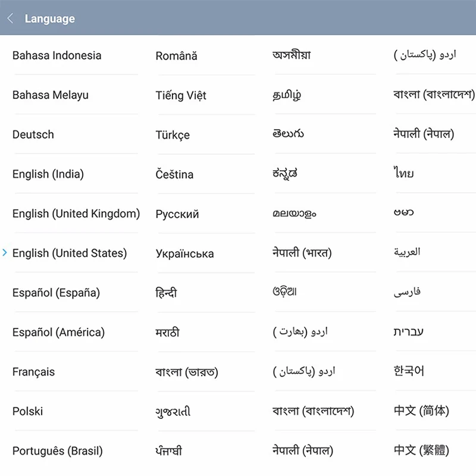Select Türkçe option
Image resolution: width=476 pixels, height=476 pixels.
(x=173, y=135)
